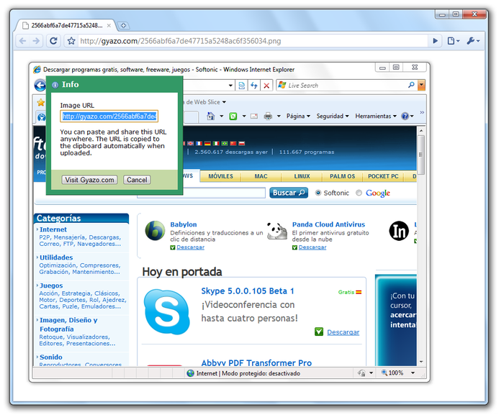
Task: Click the Info icon in Gyazo dialog title
Action: pyautogui.click(x=55, y=85)
